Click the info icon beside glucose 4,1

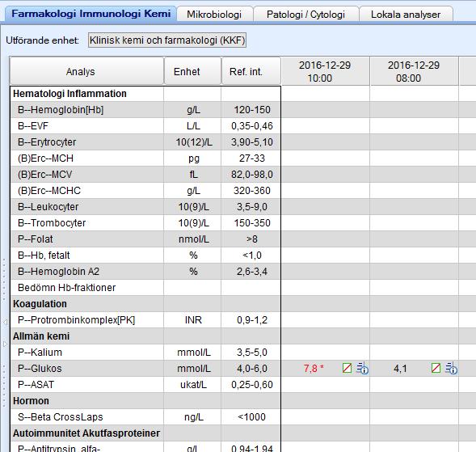tap(452, 369)
